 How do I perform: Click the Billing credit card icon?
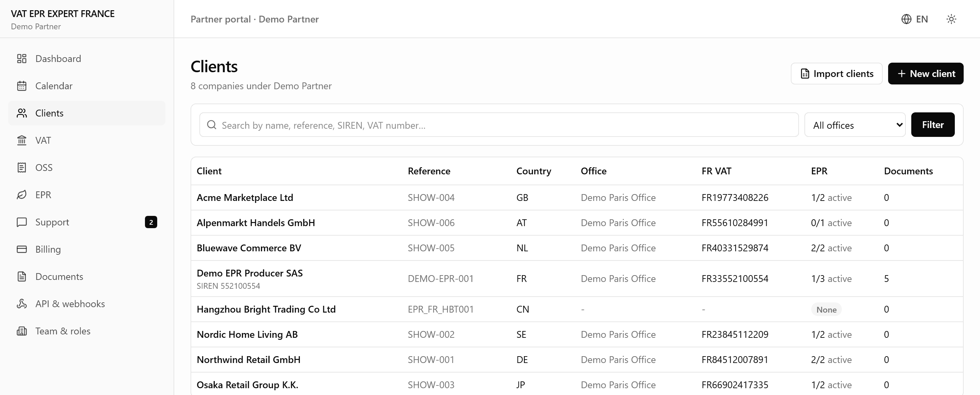click(x=22, y=249)
